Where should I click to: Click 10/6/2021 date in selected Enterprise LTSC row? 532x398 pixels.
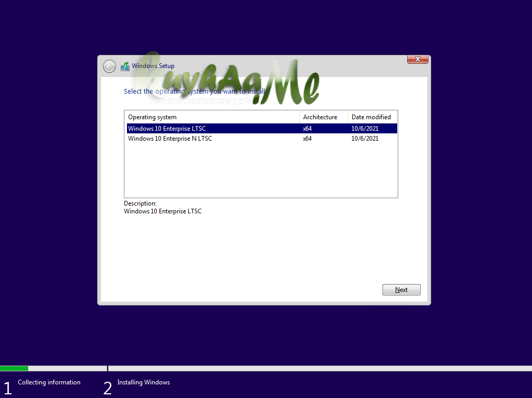point(365,128)
